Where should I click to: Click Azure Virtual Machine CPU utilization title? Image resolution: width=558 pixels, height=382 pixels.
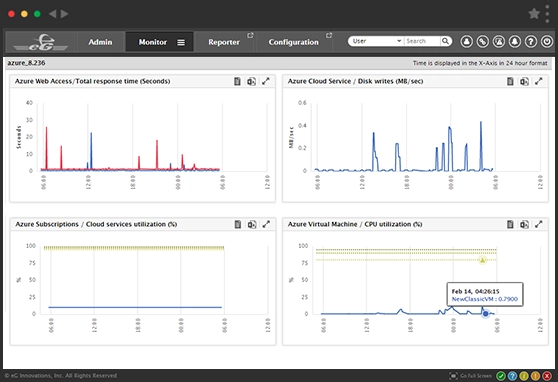[x=355, y=224]
